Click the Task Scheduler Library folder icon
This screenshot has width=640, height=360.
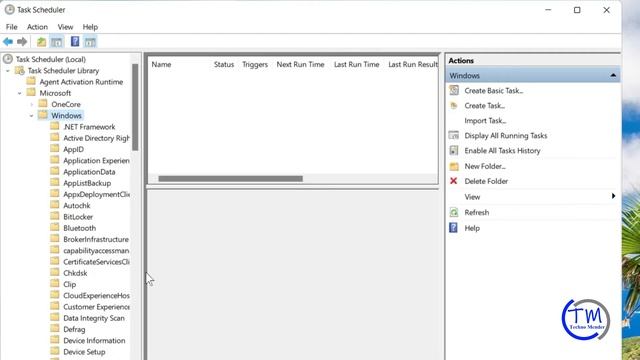(19, 70)
